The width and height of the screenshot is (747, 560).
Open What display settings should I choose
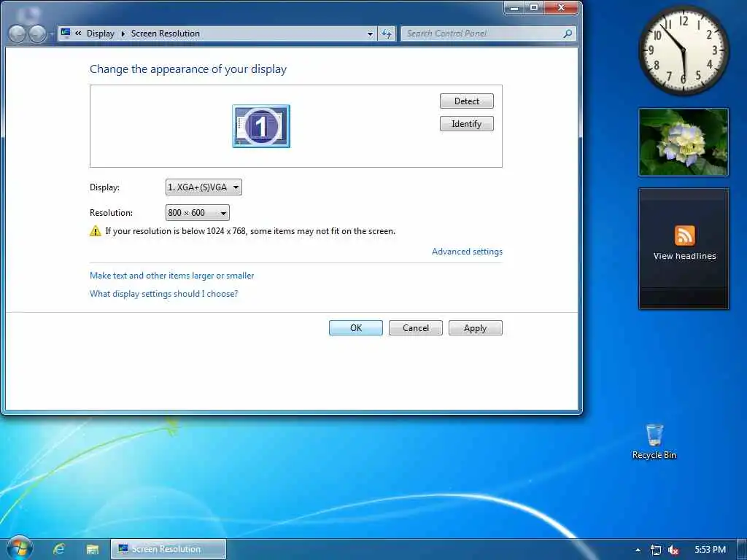[164, 294]
